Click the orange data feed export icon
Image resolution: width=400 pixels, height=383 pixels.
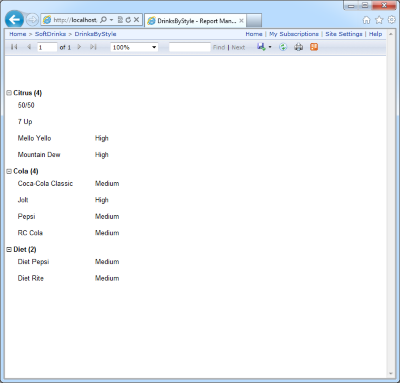point(314,47)
